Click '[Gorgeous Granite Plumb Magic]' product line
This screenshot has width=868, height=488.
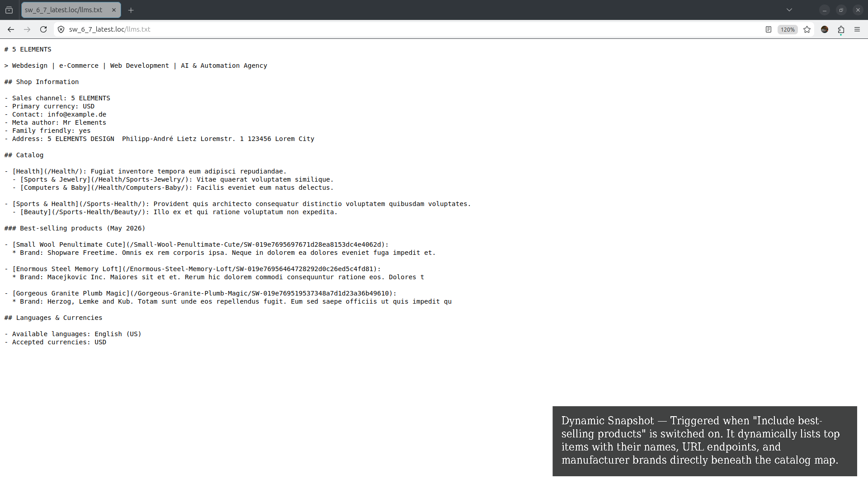point(201,293)
